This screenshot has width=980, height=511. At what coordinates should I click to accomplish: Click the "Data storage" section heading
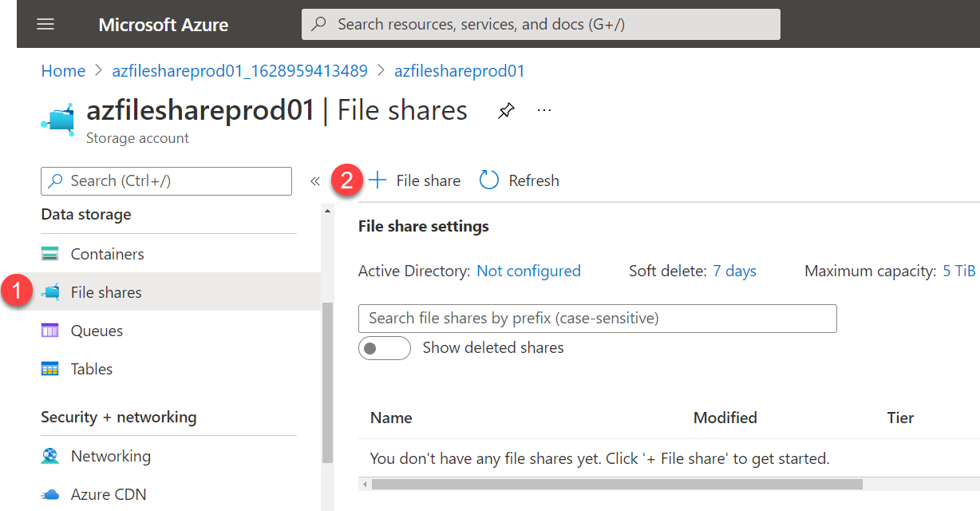86,215
